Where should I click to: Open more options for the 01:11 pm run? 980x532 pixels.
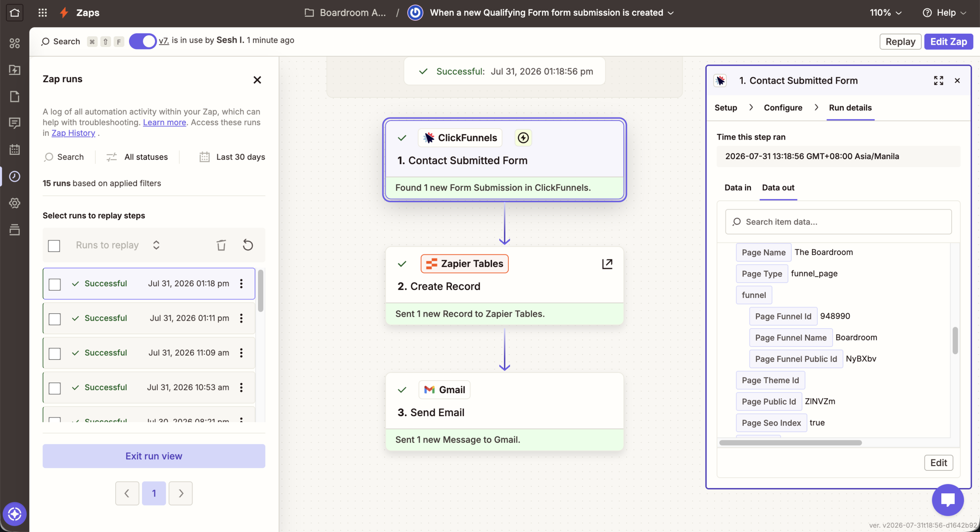pyautogui.click(x=241, y=318)
